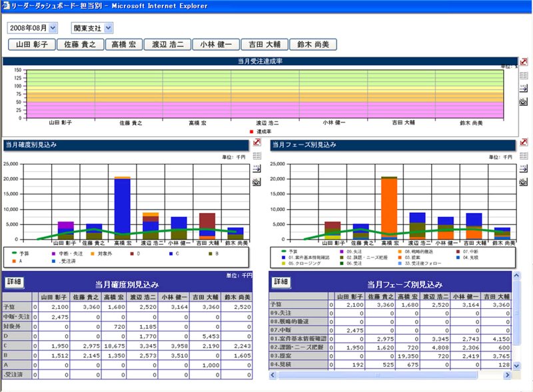
Task: Click the 4,808 cell in phase table
Action: click(x=436, y=347)
